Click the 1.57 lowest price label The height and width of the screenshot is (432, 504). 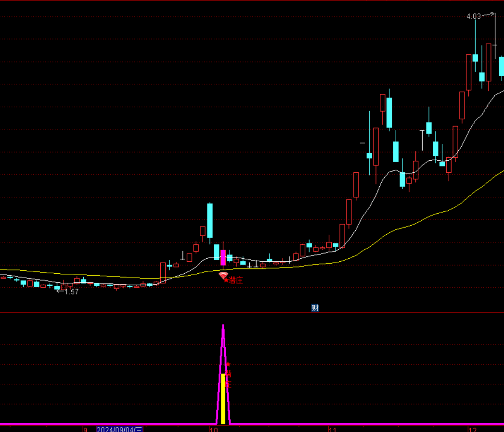(72, 292)
